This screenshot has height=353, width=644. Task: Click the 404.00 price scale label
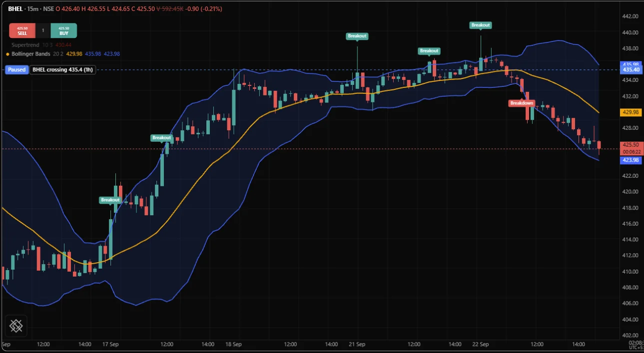pos(631,320)
